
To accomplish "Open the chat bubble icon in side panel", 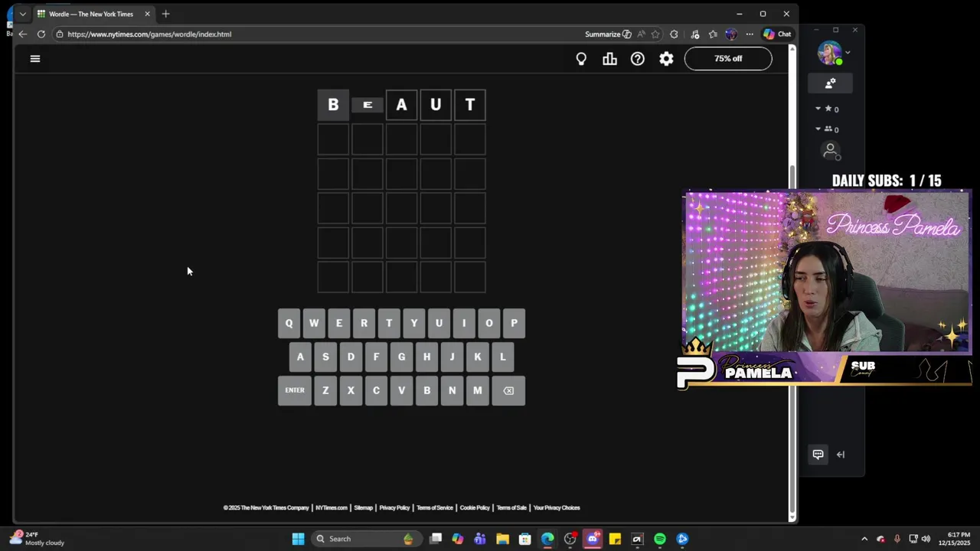I will coord(818,455).
